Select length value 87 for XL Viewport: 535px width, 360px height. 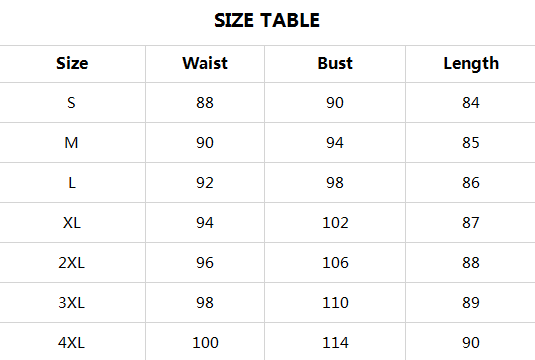coord(471,223)
